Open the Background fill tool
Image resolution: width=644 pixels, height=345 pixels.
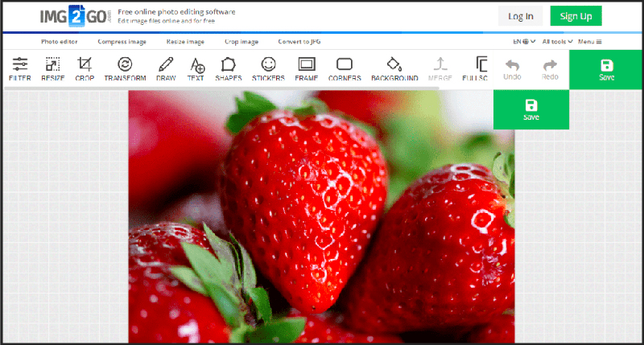(x=394, y=69)
